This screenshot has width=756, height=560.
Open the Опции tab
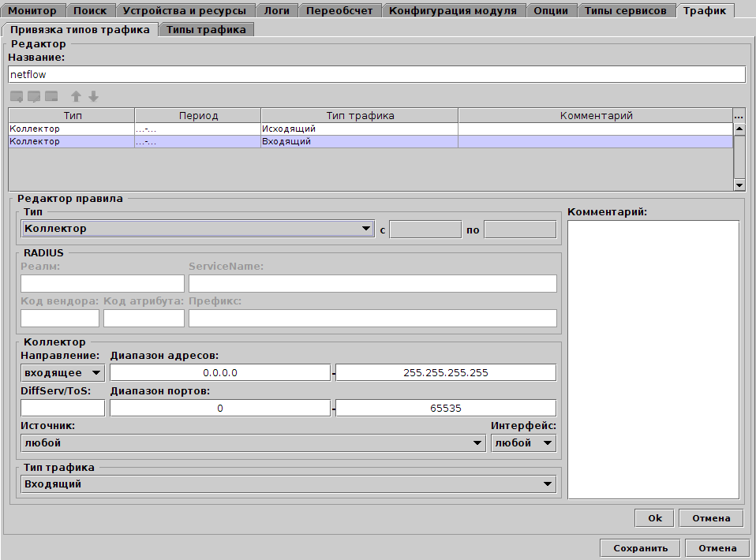551,10
